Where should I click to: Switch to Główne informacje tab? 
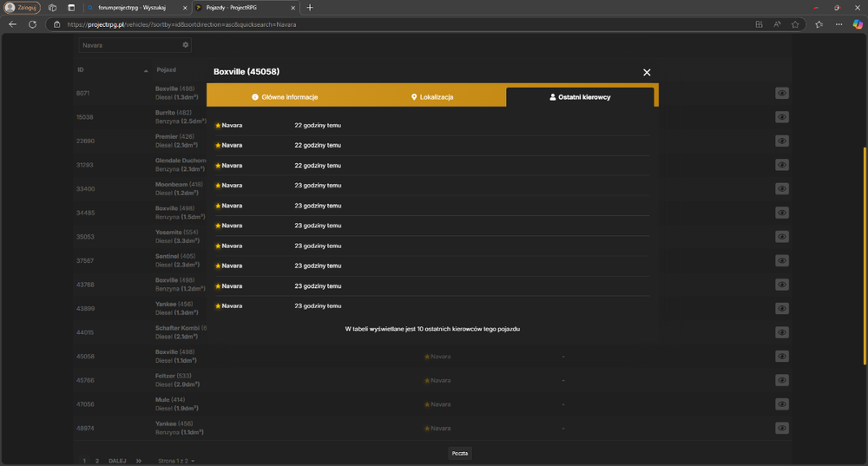coord(285,97)
